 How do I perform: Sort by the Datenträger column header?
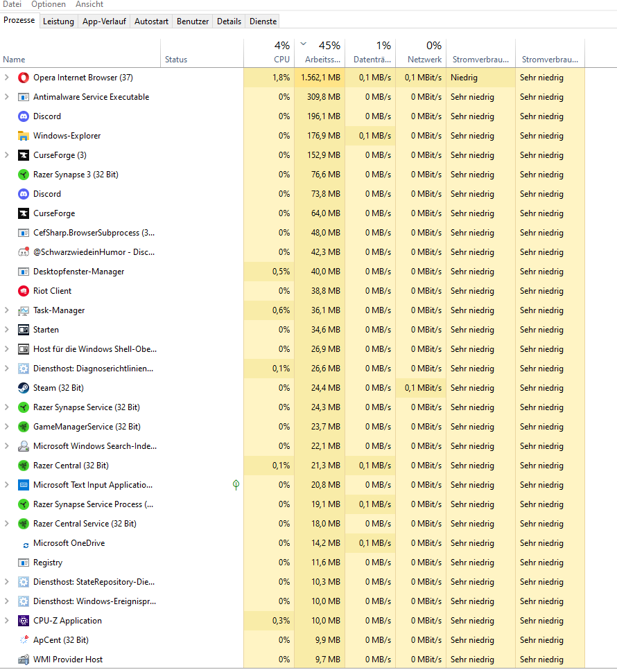coord(370,53)
